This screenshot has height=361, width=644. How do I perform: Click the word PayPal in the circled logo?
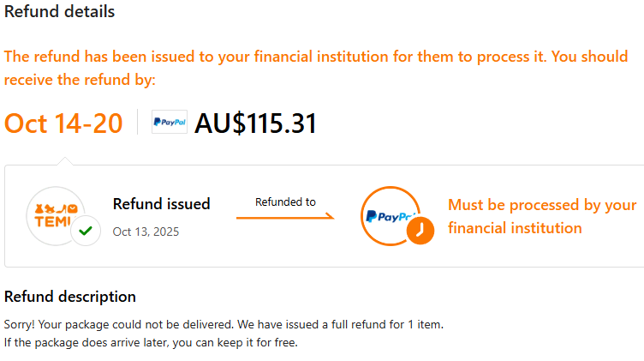(390, 216)
